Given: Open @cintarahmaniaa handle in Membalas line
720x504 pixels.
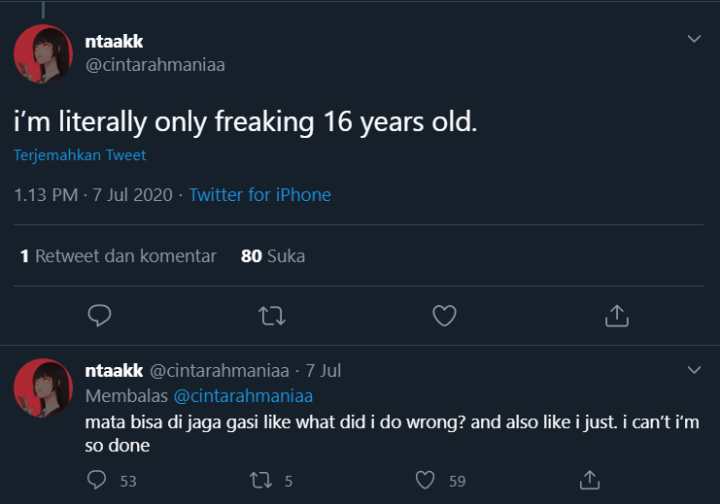Looking at the screenshot, I should [x=243, y=395].
